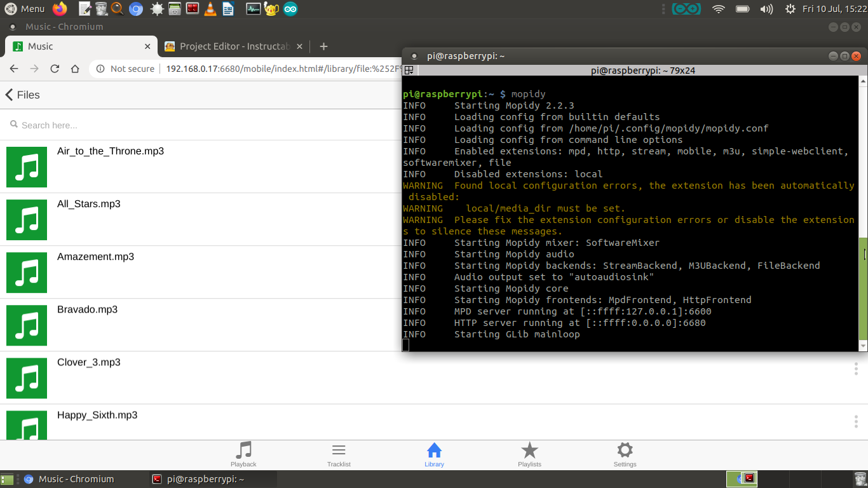Play the track Bravado.mp3
868x488 pixels.
click(87, 309)
